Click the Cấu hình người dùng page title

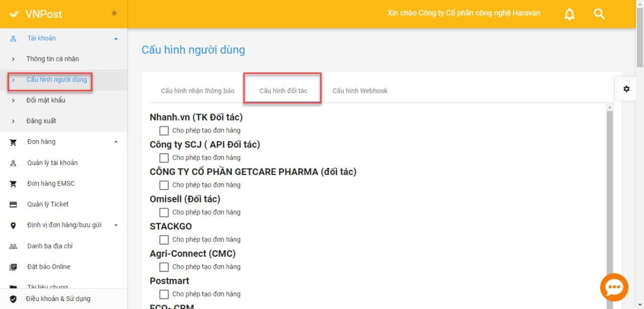click(193, 50)
